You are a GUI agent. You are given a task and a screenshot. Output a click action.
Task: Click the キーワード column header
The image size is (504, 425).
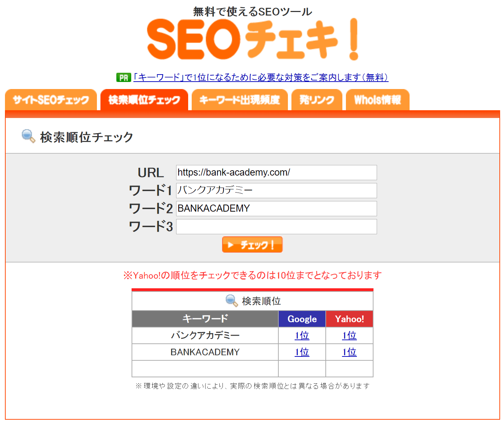[205, 319]
